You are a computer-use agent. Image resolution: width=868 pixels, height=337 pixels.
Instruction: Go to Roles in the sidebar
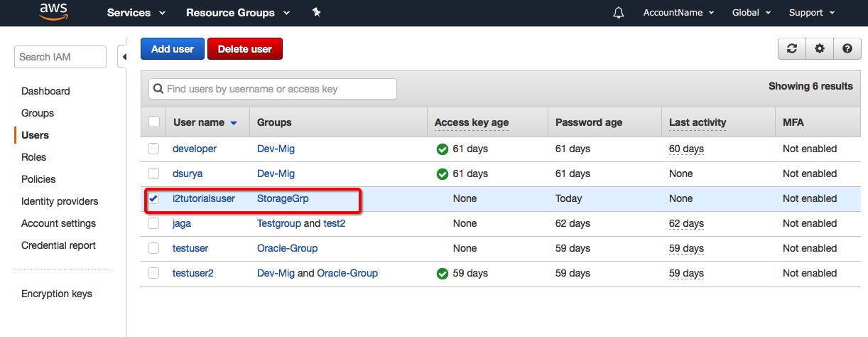[33, 157]
